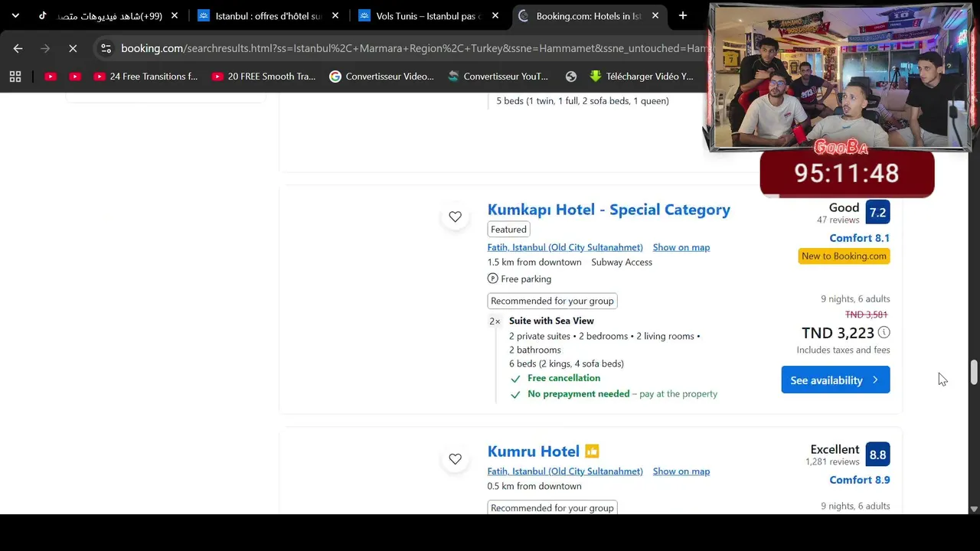Go back with the browser back arrow
Image resolution: width=980 pixels, height=551 pixels.
click(18, 48)
